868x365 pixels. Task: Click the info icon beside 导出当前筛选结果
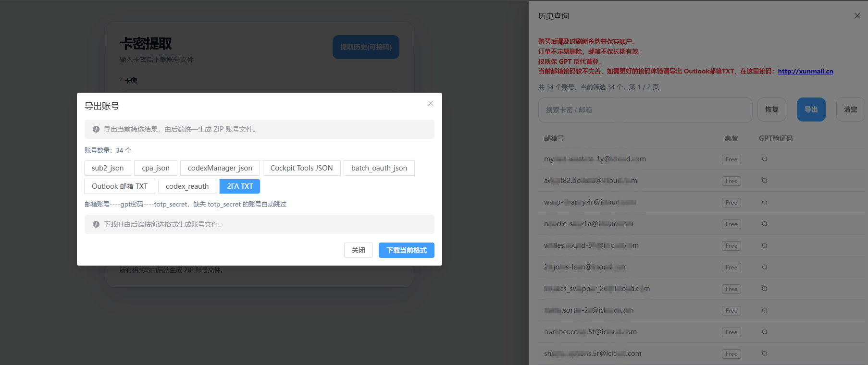(x=96, y=129)
